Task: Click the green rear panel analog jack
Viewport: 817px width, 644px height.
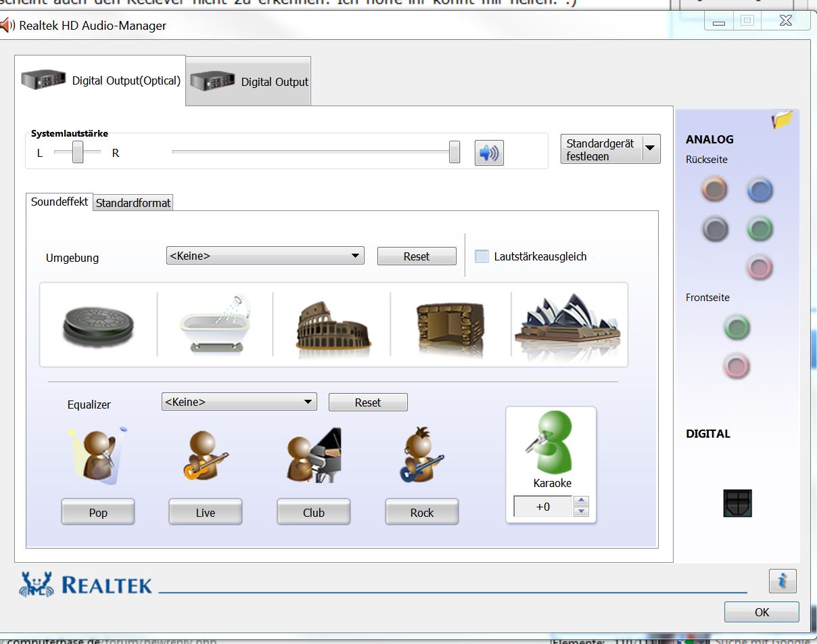Action: [760, 229]
